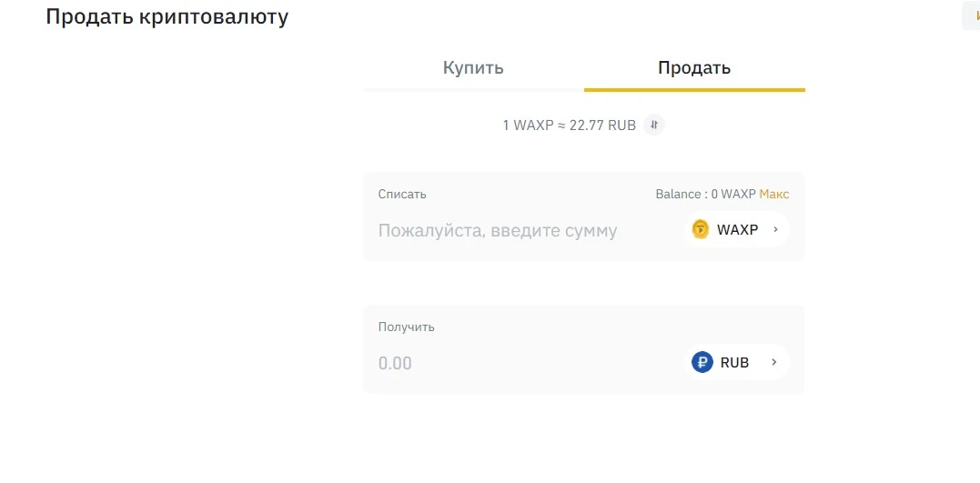
Task: Click the rate swap arrows icon
Action: pos(653,125)
